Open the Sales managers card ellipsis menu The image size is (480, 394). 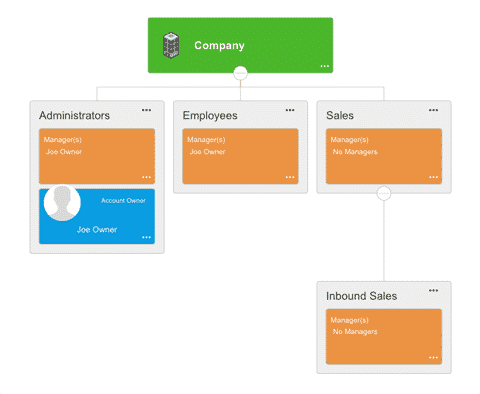(433, 177)
